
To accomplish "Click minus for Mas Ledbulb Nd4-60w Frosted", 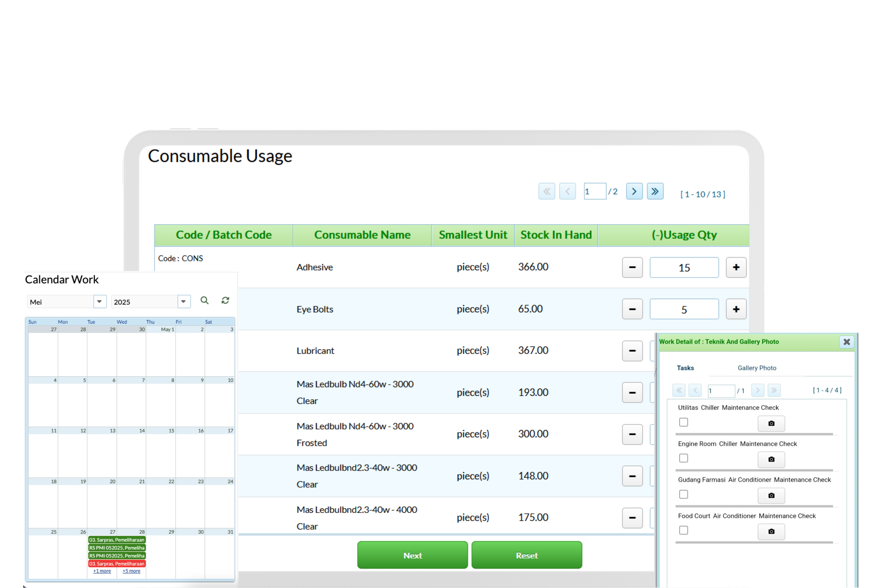I will tap(632, 435).
